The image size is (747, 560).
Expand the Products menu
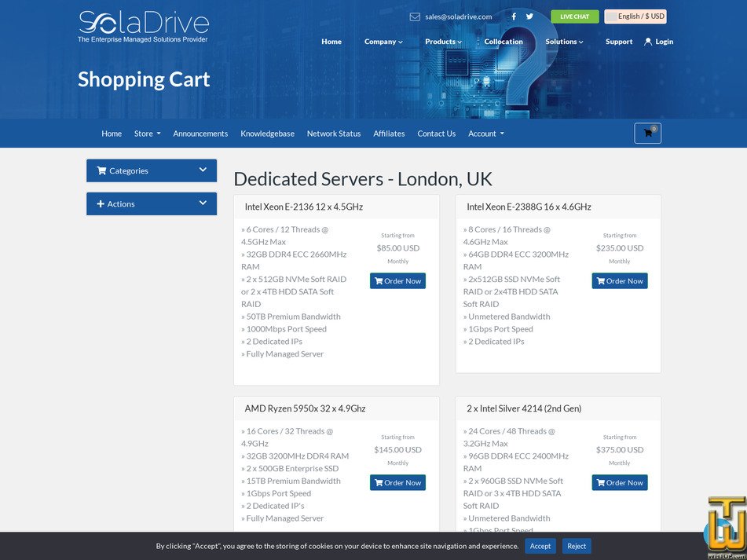click(x=443, y=42)
